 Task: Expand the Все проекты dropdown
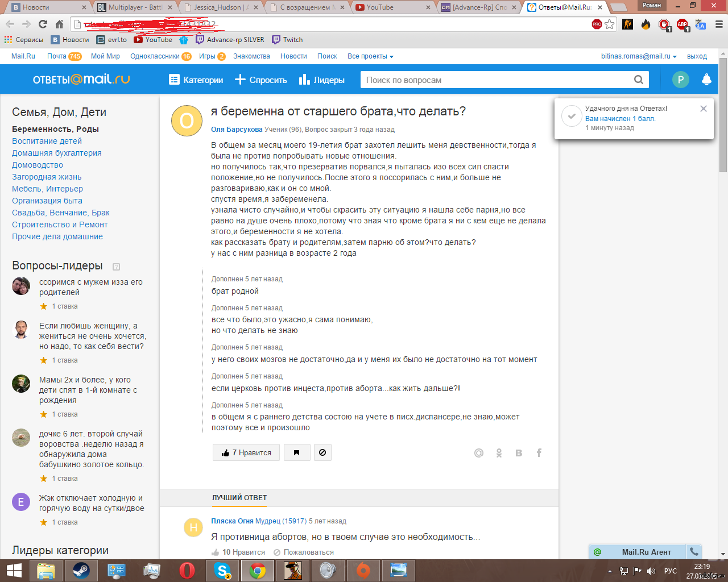click(x=370, y=56)
